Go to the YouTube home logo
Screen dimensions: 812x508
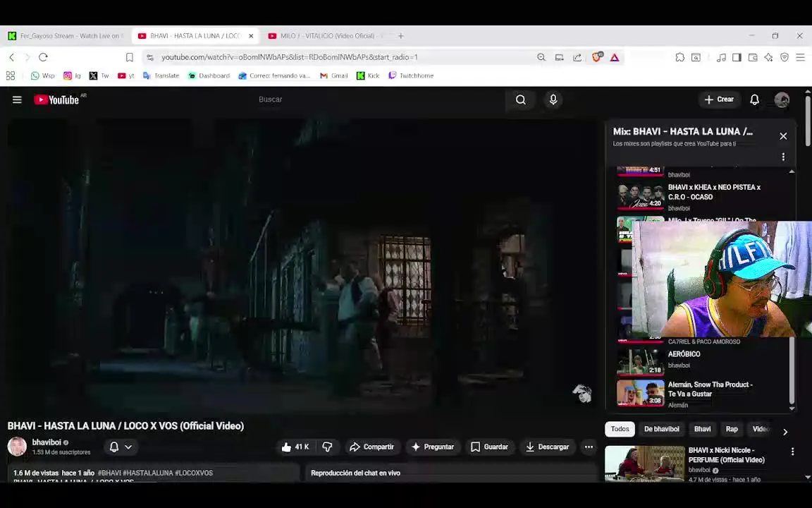56,99
